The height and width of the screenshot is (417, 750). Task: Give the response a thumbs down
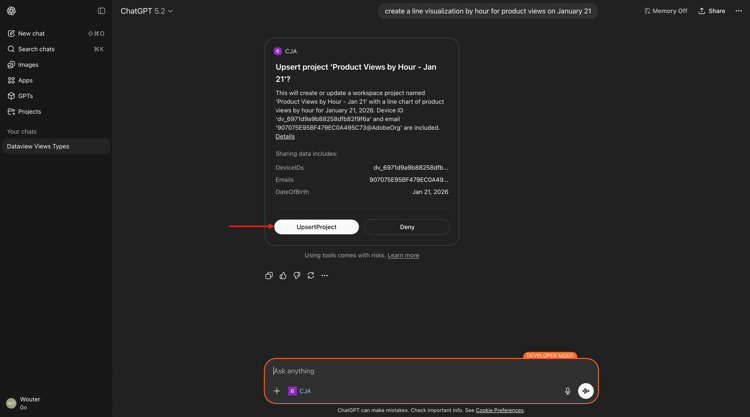[x=297, y=275]
